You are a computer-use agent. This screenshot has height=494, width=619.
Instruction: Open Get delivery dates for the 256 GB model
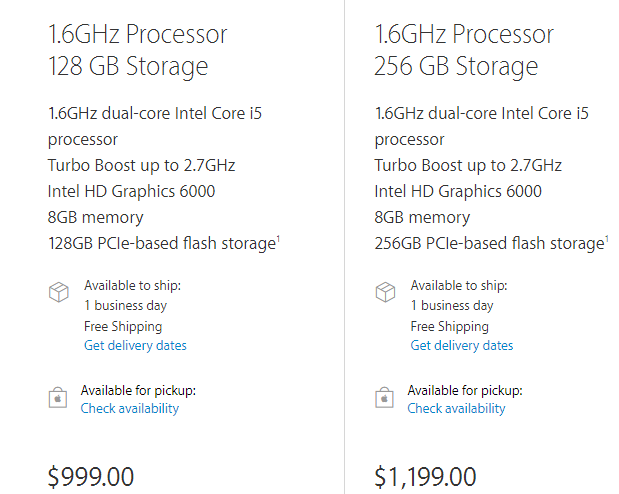461,346
